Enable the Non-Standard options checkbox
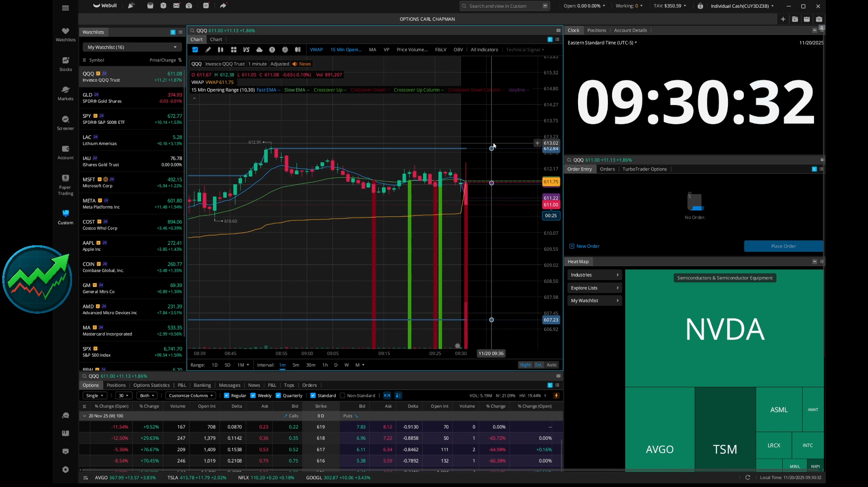The height and width of the screenshot is (487, 868). tap(342, 395)
